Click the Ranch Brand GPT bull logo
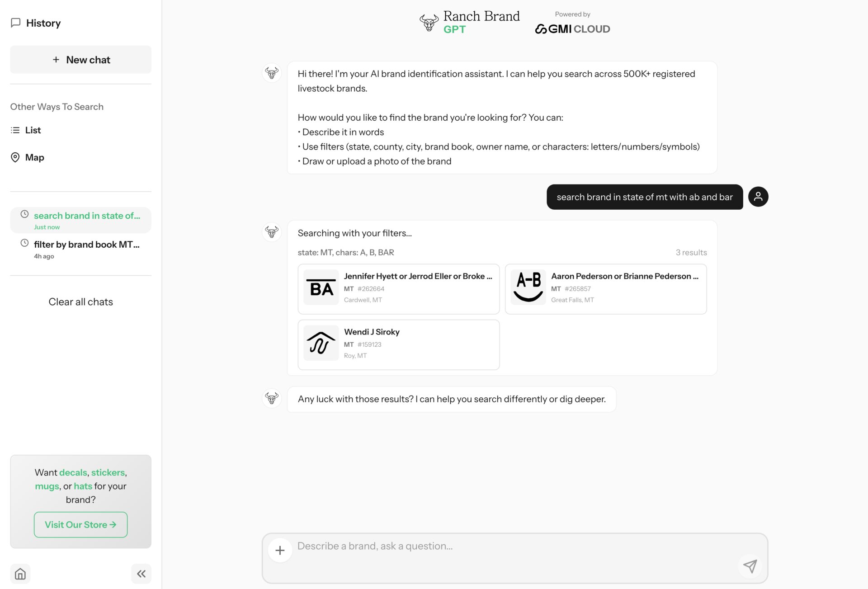 click(x=428, y=22)
